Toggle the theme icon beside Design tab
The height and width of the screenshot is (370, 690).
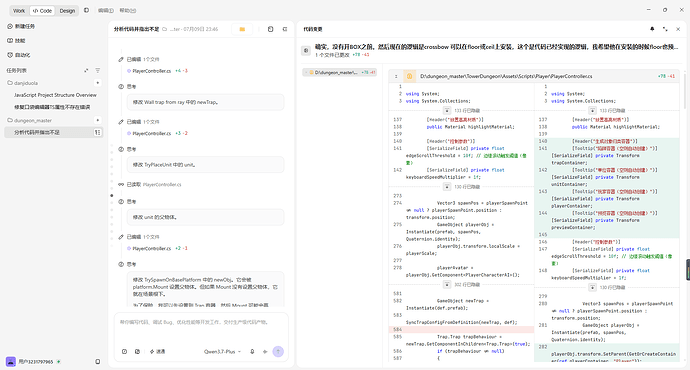(86, 10)
